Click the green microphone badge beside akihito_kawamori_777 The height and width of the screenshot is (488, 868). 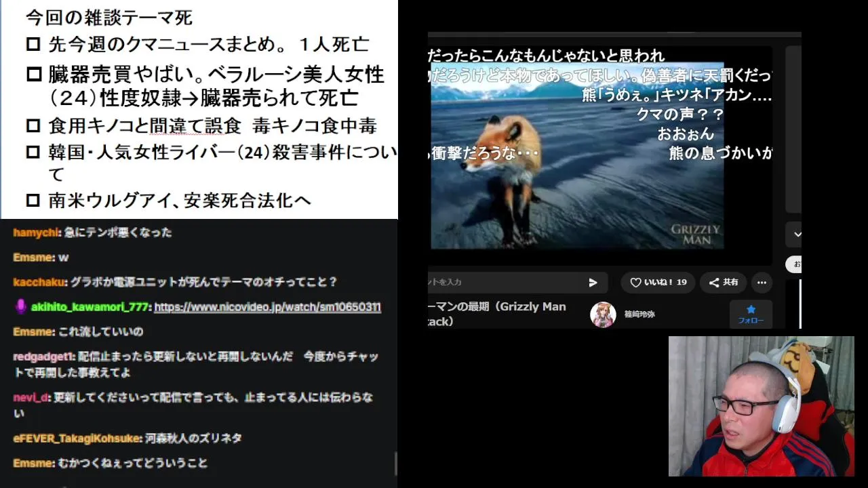pyautogui.click(x=20, y=307)
